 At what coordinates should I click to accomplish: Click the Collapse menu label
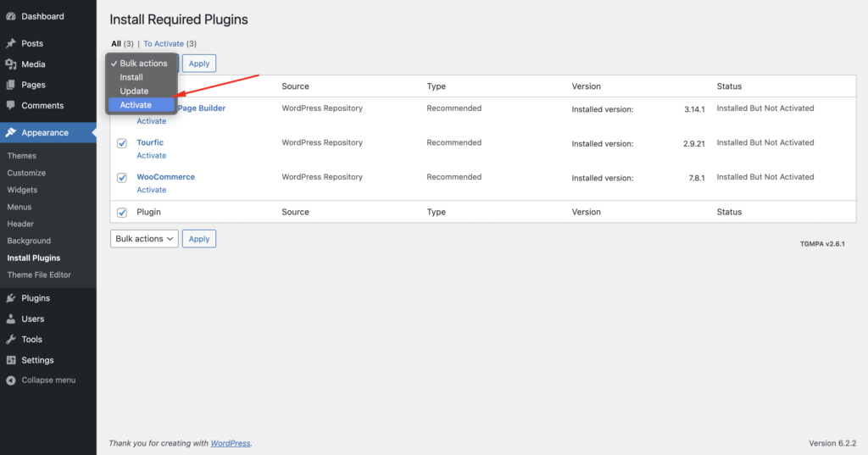(48, 380)
